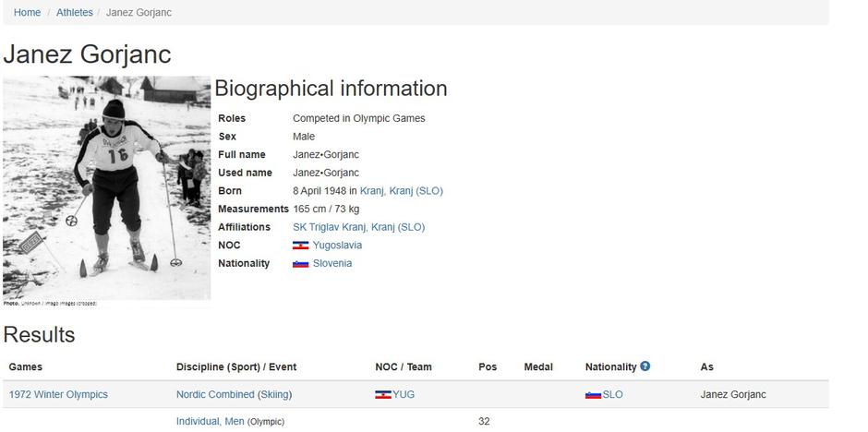Click the photo credit caption below image
The height and width of the screenshot is (432, 868).
50,304
